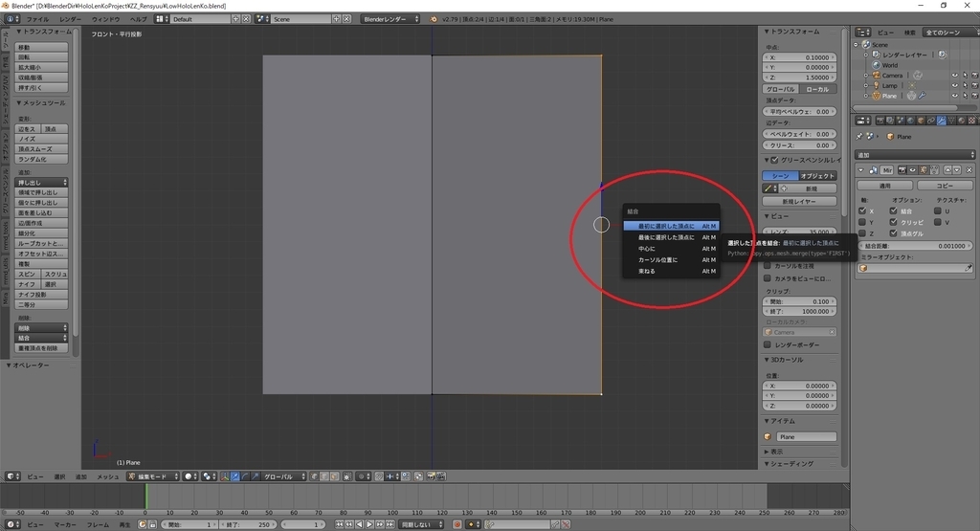The height and width of the screenshot is (531, 980).
Task: Toggle the 3D manipulator widget icon
Action: 224,476
